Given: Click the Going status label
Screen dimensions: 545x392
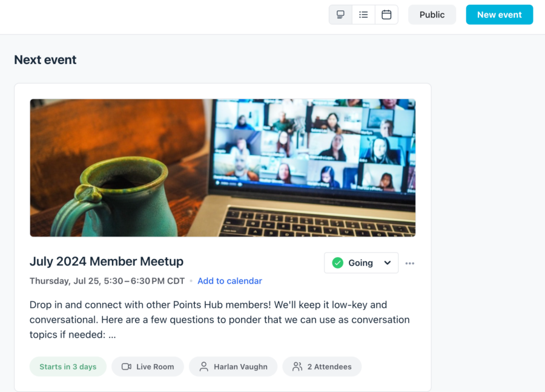Looking at the screenshot, I should 360,263.
